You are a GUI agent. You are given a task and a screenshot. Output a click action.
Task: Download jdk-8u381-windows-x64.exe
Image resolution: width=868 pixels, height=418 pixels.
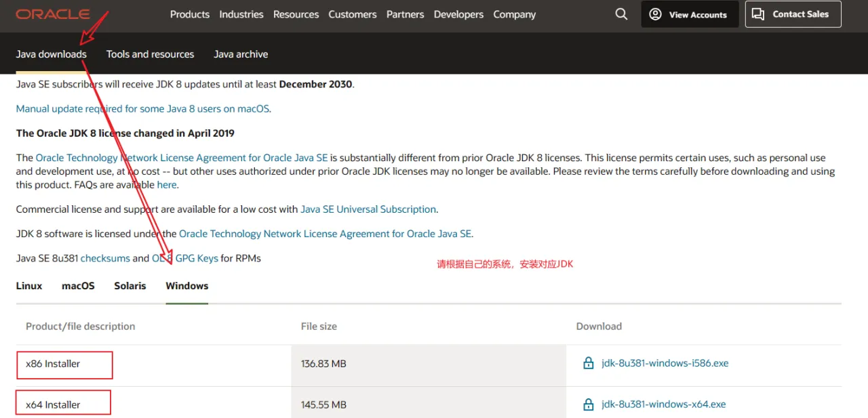[x=663, y=404]
